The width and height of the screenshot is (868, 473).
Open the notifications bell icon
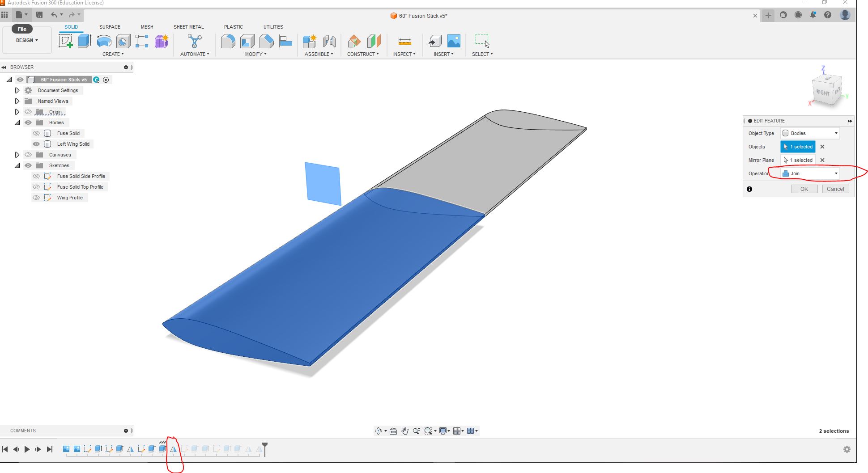click(813, 15)
